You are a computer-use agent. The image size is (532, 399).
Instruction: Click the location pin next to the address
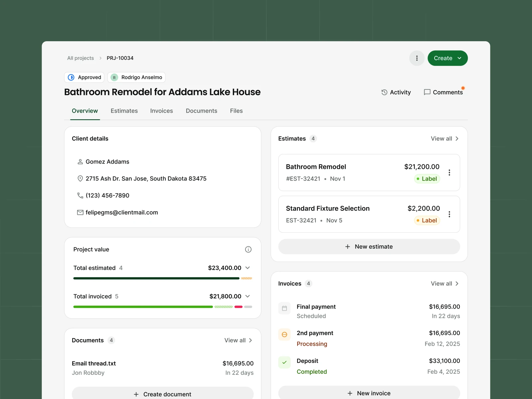[80, 179]
